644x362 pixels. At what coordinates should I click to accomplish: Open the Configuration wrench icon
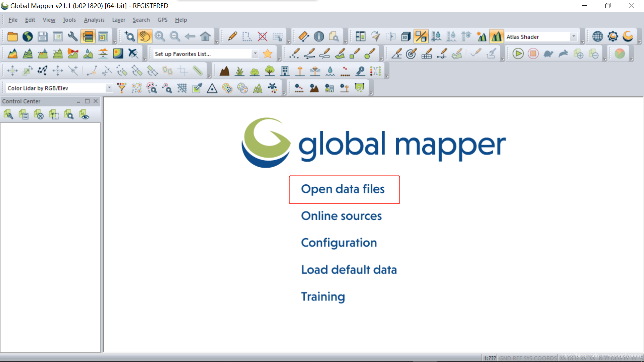(72, 36)
